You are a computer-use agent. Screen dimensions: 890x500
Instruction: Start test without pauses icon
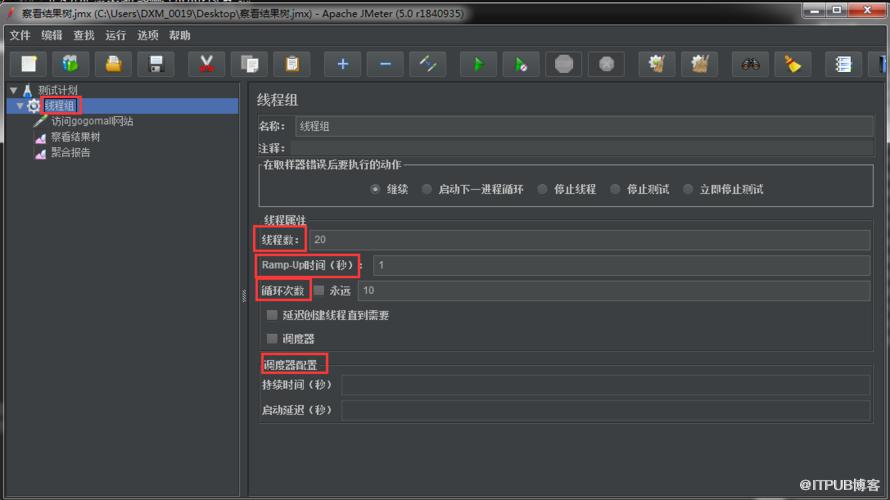pyautogui.click(x=521, y=64)
